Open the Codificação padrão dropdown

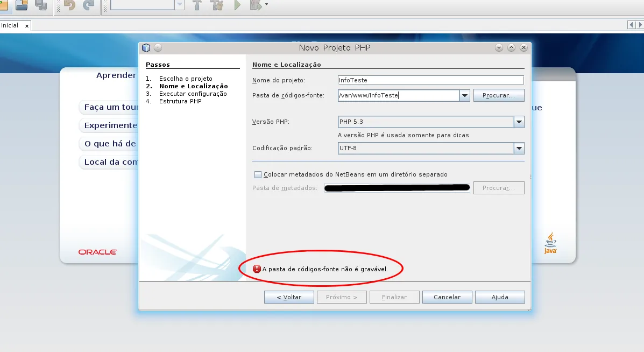pos(519,148)
